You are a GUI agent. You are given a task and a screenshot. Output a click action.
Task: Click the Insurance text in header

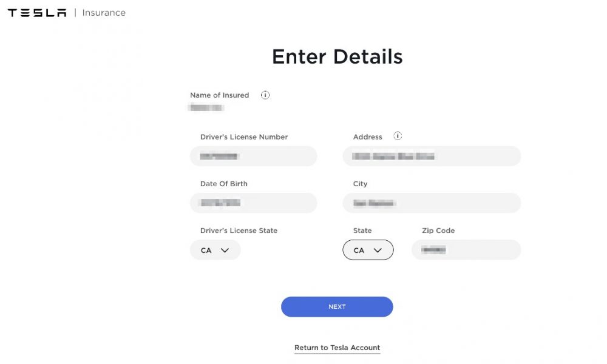click(104, 13)
